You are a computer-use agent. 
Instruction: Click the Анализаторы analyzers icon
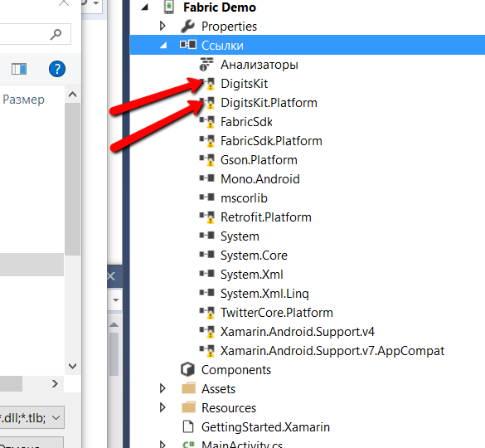[206, 64]
